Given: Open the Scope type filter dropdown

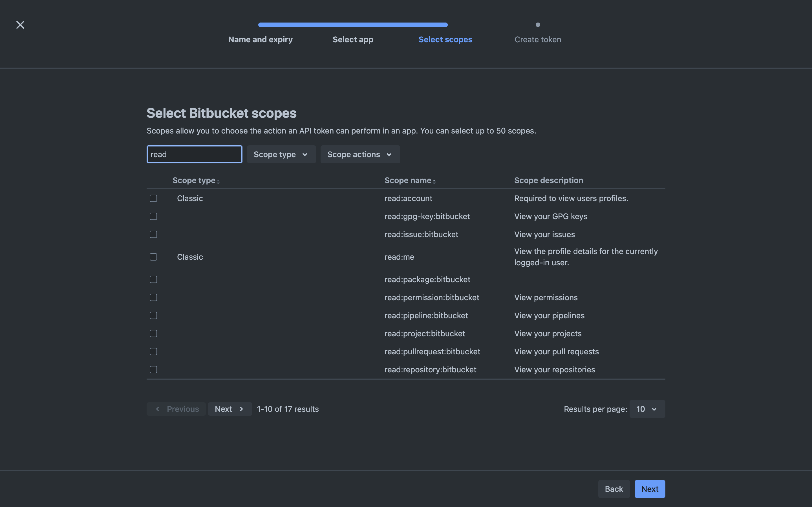Looking at the screenshot, I should pyautogui.click(x=281, y=154).
